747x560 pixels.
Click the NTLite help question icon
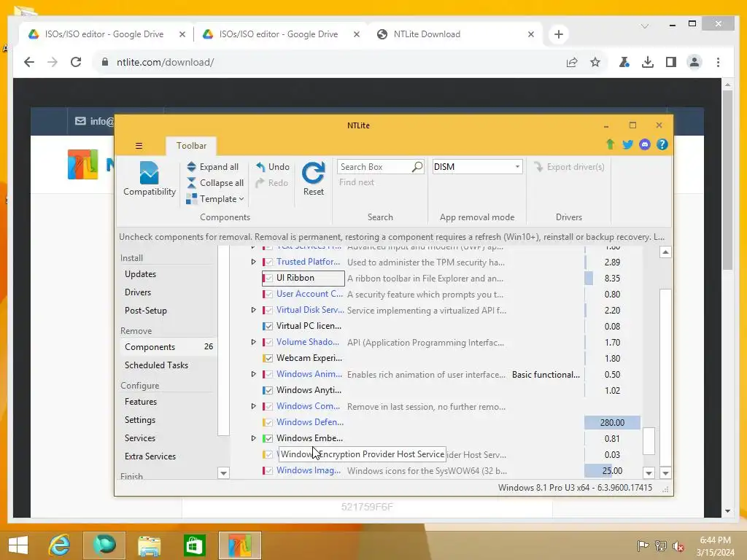662,144
